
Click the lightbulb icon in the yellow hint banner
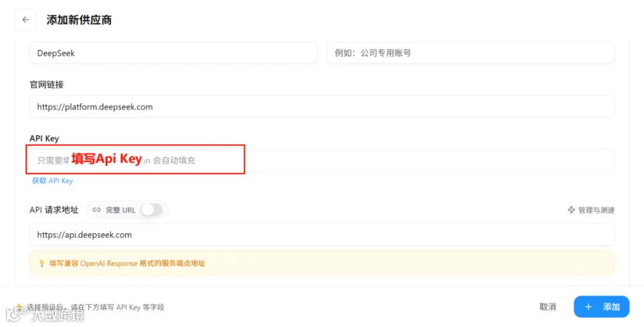42,263
